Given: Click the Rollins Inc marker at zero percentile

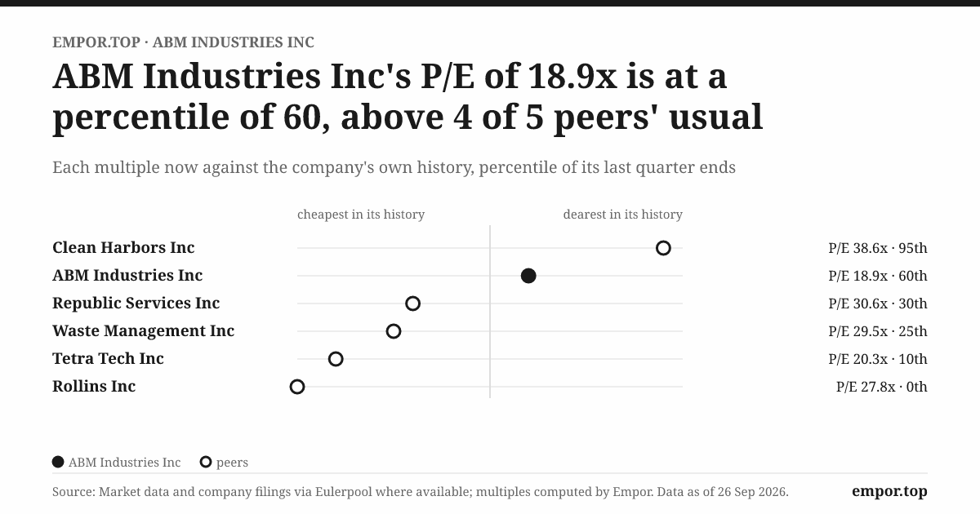Looking at the screenshot, I should point(297,387).
